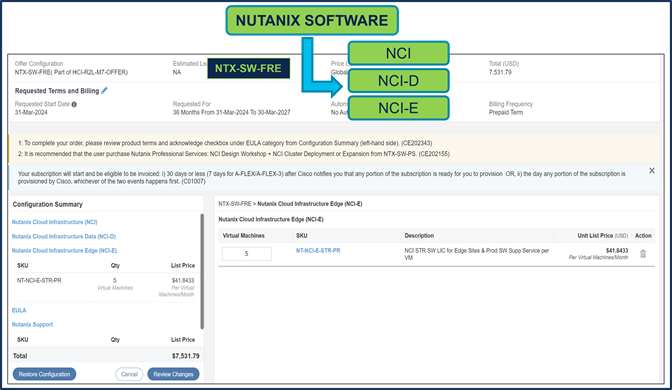
Task: Select the $41.8433 unit price in table
Action: click(617, 251)
